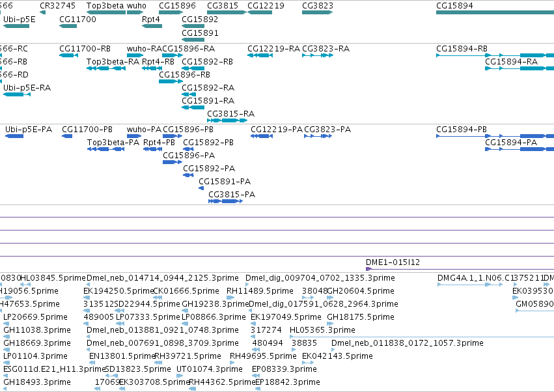The width and height of the screenshot is (554, 392).
Task: Select the Top3beta-RA transcript label
Action: [x=113, y=61]
